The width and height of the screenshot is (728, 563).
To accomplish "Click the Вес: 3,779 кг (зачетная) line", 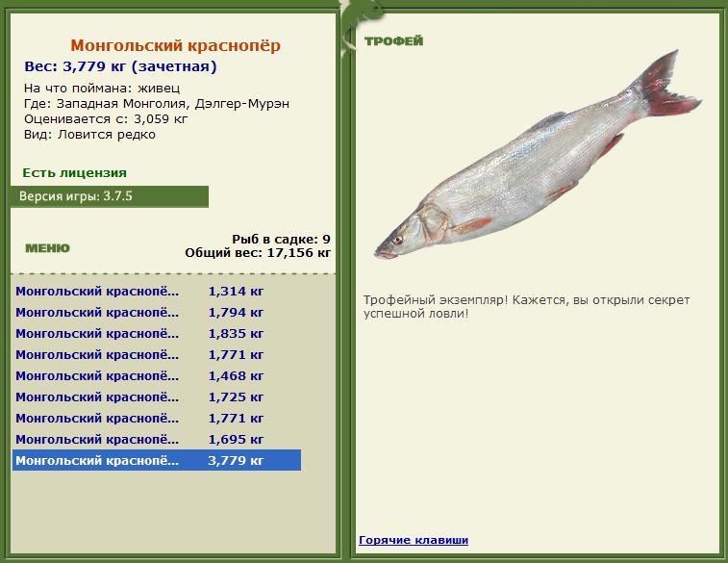I will (x=121, y=66).
